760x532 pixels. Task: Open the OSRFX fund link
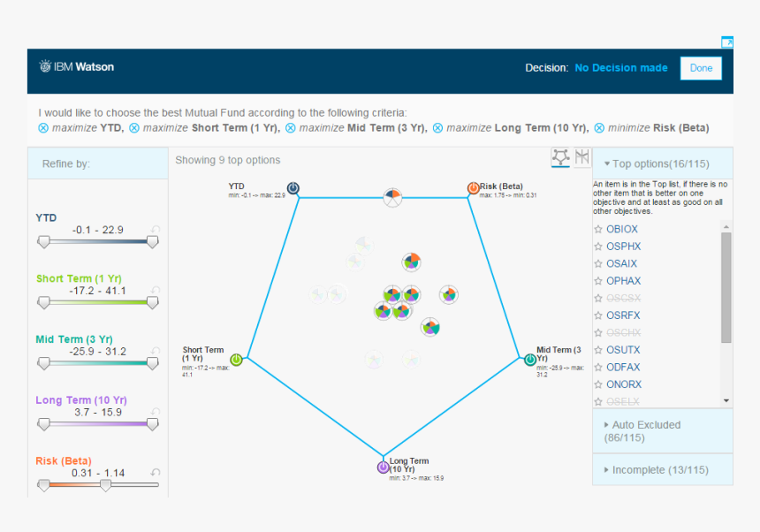click(623, 315)
